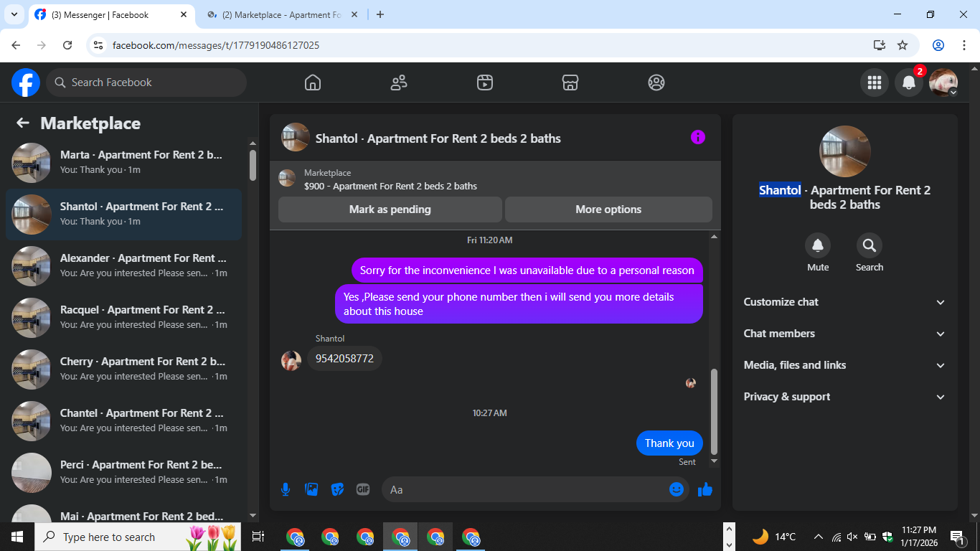
Task: Open the Perci apartment conversation
Action: pyautogui.click(x=123, y=473)
